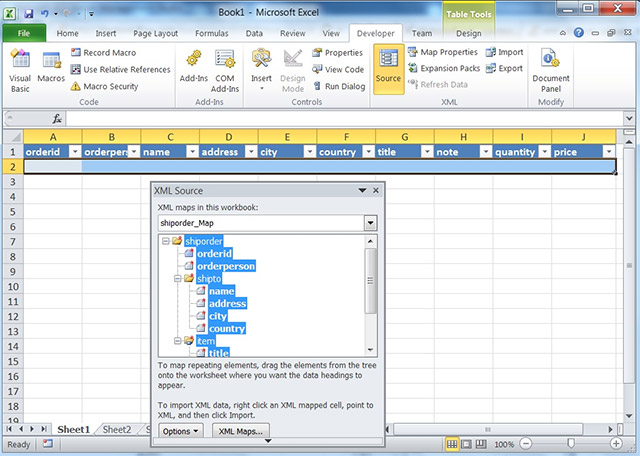Switch to Page Break Preview in status bar
The image size is (640, 456).
point(481,444)
